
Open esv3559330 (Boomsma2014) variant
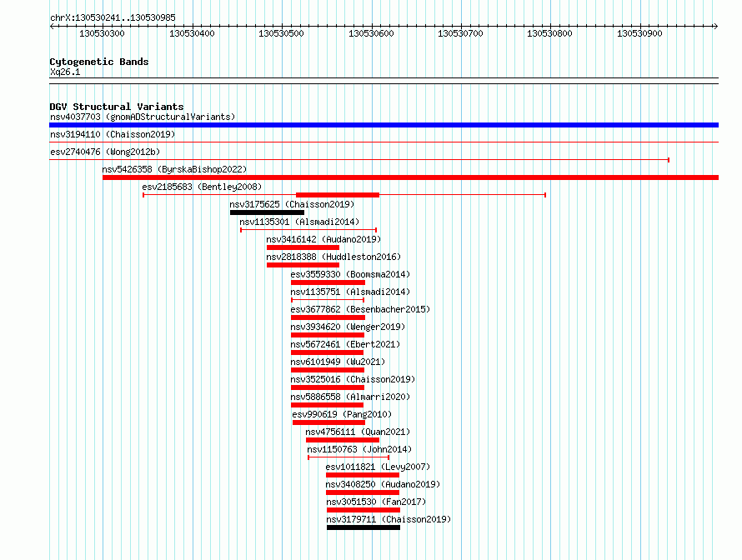(351, 274)
